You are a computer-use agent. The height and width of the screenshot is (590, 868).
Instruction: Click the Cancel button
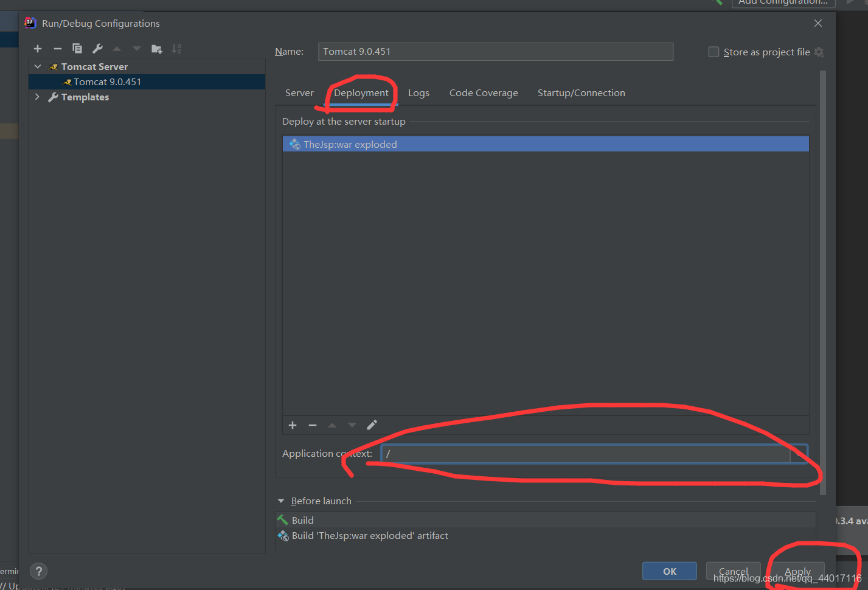click(734, 571)
